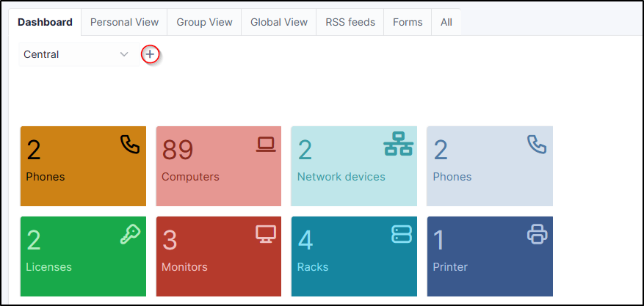Select the Global View tab

coord(279,22)
